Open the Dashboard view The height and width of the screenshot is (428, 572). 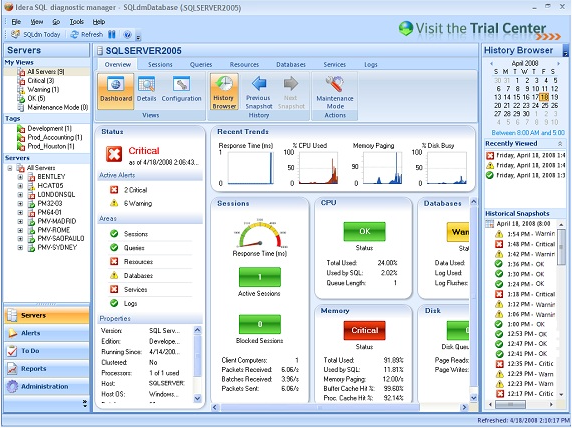[116, 90]
